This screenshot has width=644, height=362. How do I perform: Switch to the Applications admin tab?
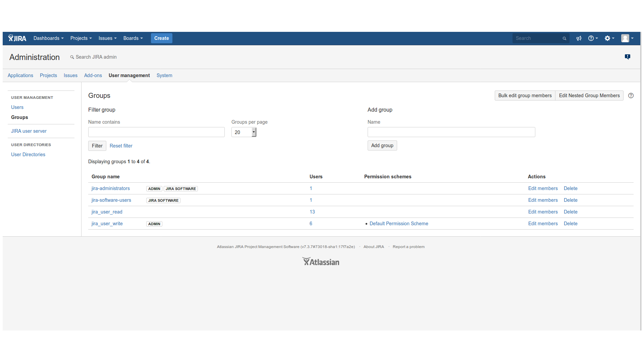pos(20,75)
